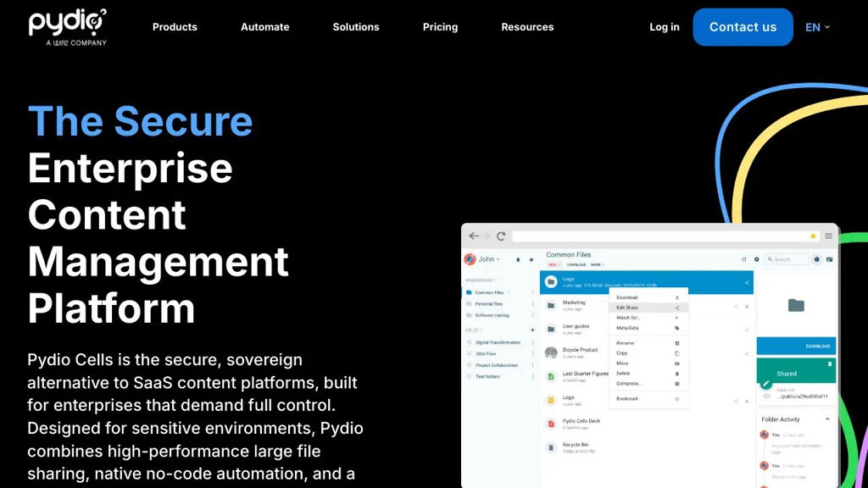Screen dimensions: 868x488
Task: Expand the MORE toolbar dropdown
Action: 598,265
